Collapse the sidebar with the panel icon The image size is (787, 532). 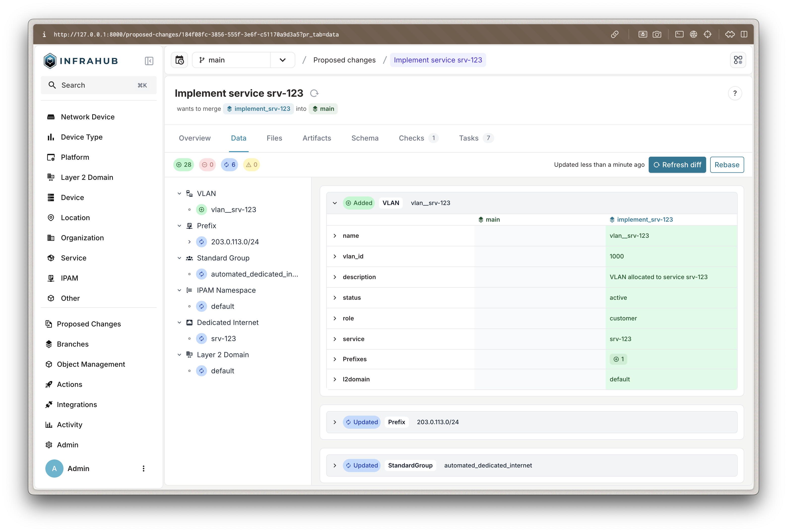[149, 61]
